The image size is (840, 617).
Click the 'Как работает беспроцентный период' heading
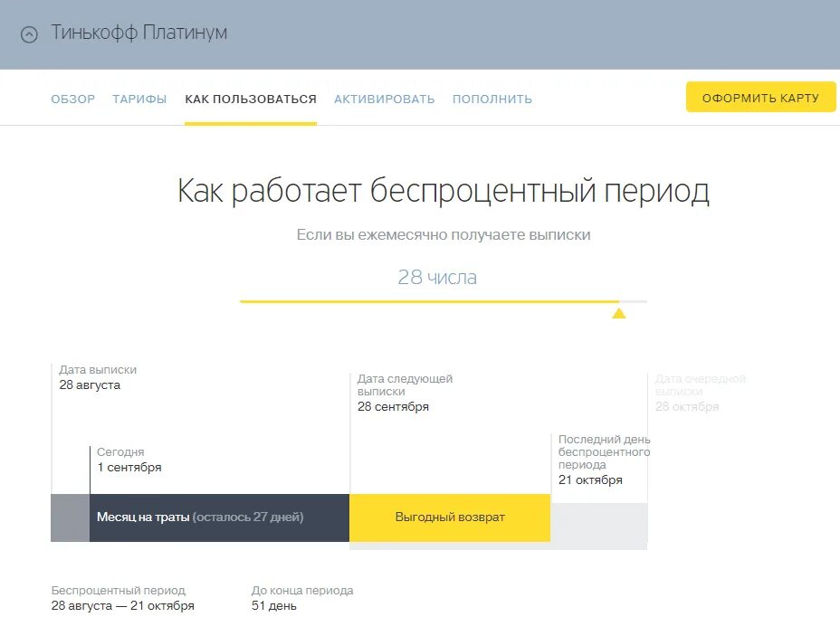pos(443,191)
